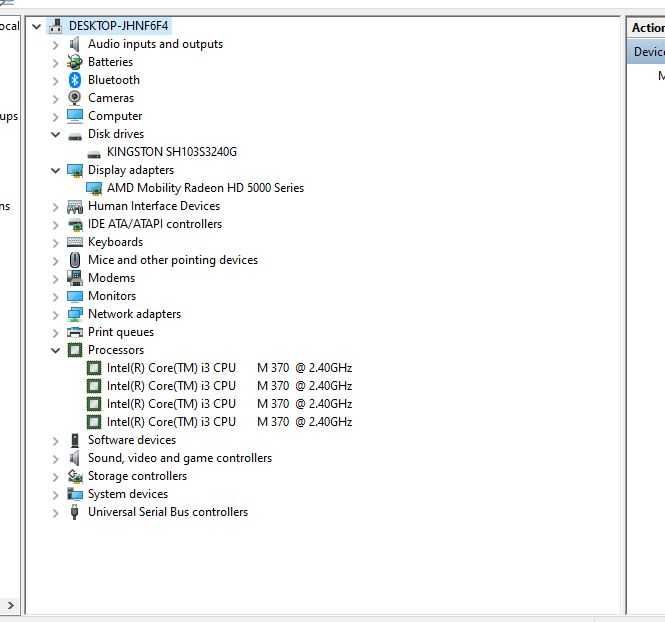This screenshot has width=665, height=622.
Task: Click the KINGSTON SH103S3240G drive icon
Action: (94, 154)
